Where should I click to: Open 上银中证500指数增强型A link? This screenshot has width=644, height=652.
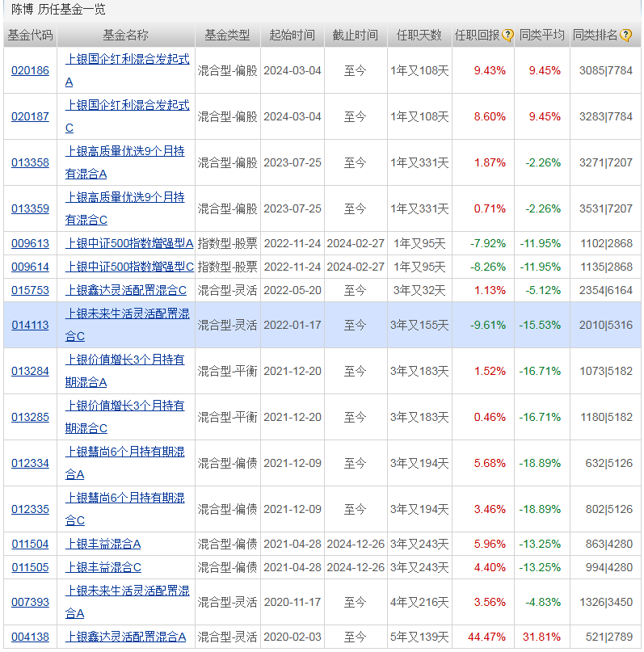[129, 244]
